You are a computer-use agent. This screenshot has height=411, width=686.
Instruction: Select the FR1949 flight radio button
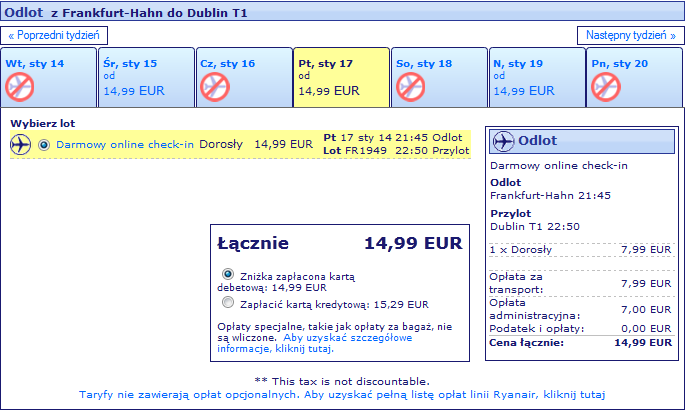[44, 145]
